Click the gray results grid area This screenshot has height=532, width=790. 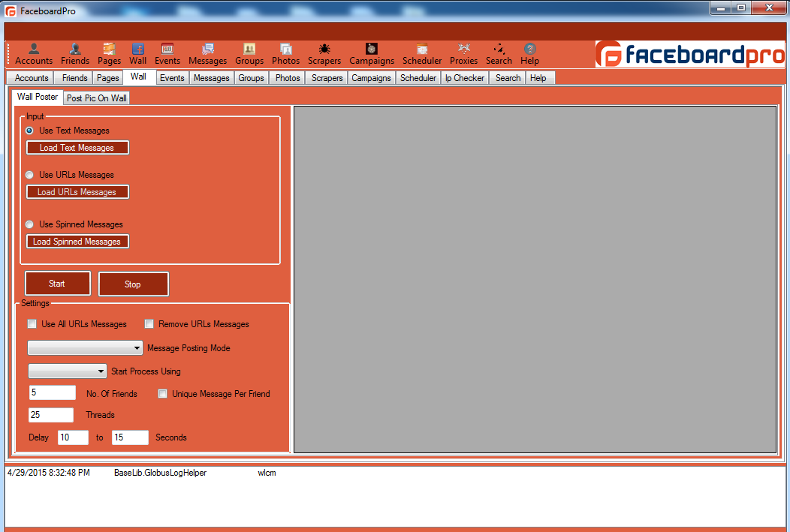[535, 279]
